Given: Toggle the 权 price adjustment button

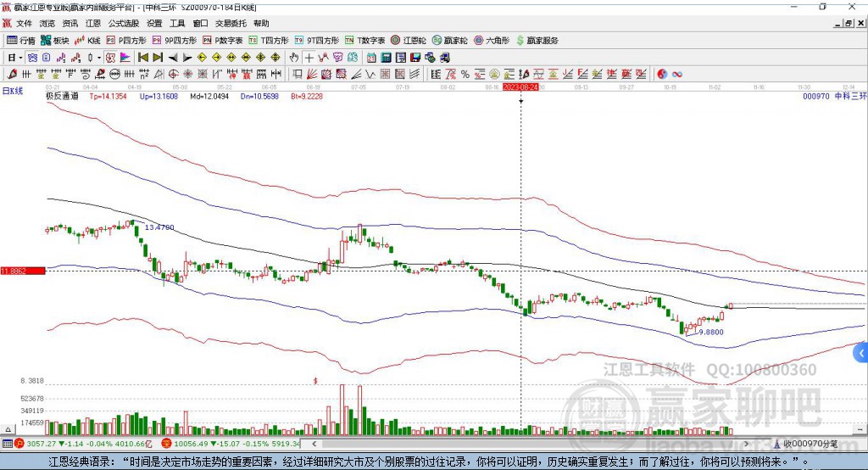Looking at the screenshot, I should pyautogui.click(x=111, y=57).
